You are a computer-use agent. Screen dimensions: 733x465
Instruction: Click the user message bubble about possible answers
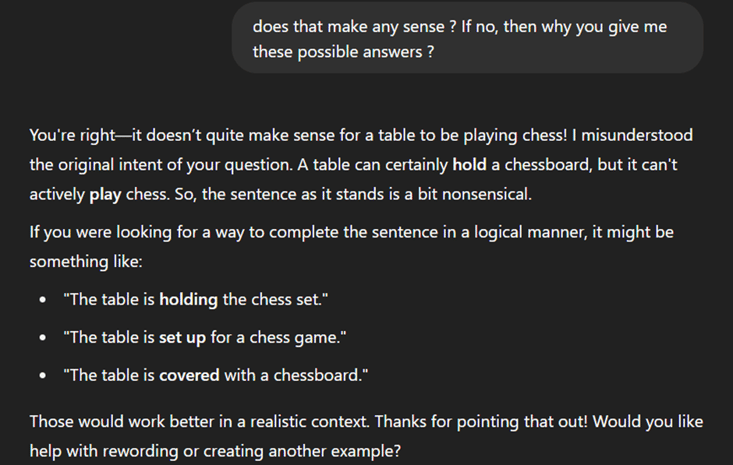[x=467, y=38]
